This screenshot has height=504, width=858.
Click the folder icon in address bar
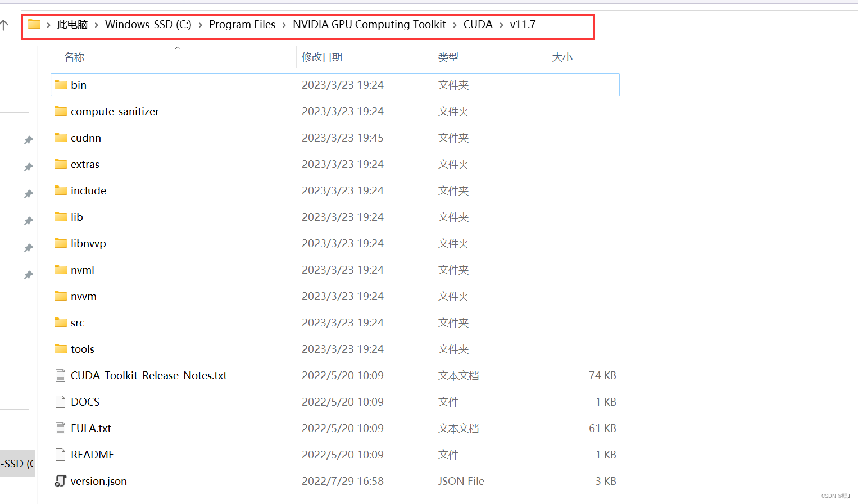point(34,24)
